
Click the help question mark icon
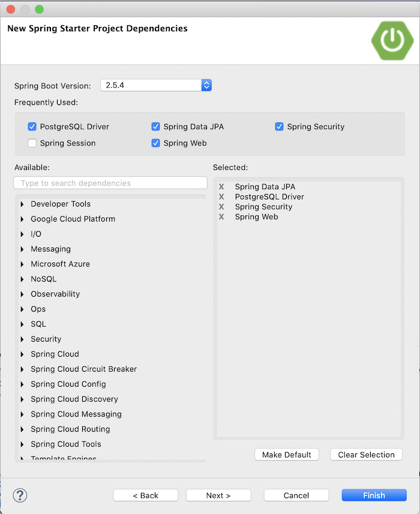20,495
